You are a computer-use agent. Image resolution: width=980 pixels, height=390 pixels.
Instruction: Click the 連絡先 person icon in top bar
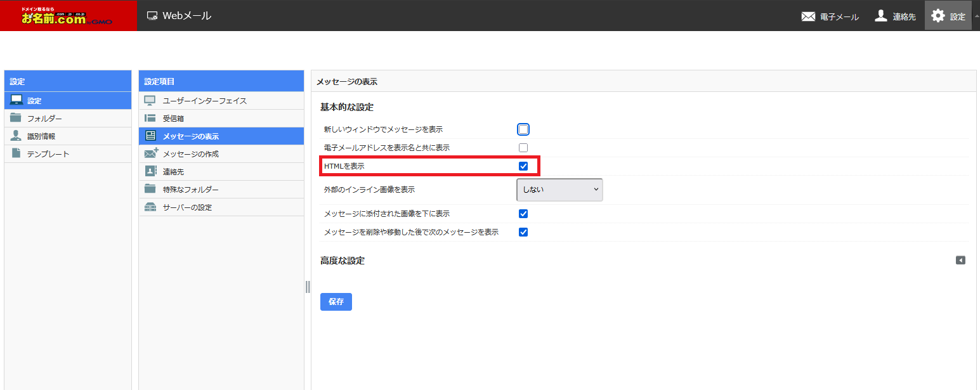click(881, 16)
